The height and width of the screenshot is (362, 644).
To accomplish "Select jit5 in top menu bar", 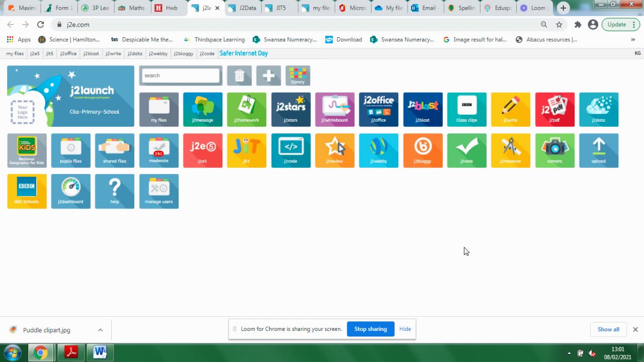I will click(50, 53).
